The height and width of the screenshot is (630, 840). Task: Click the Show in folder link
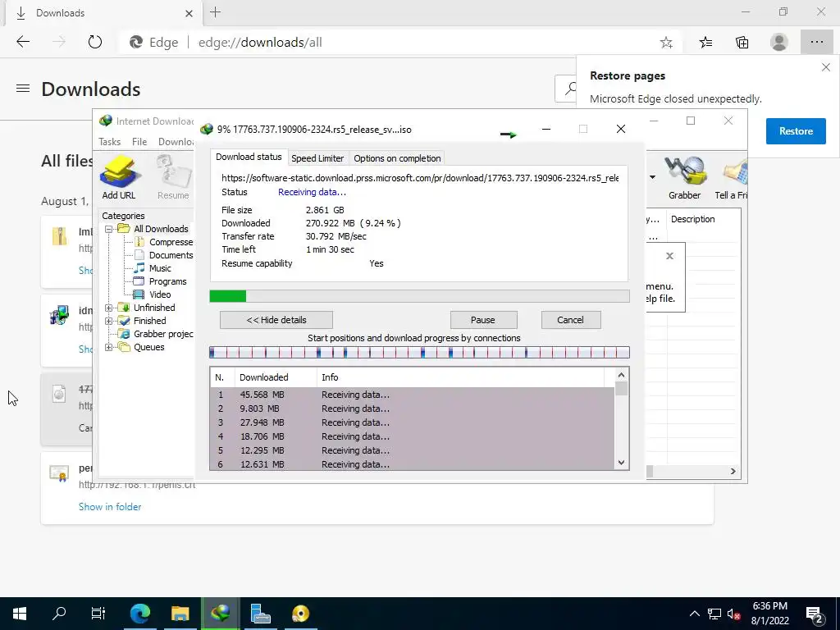[x=110, y=507]
